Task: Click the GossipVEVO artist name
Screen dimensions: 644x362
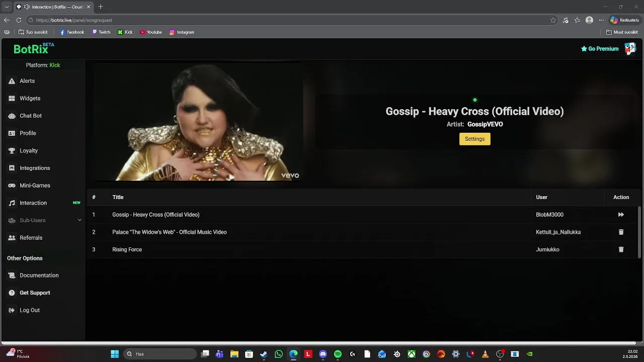Action: click(485, 124)
